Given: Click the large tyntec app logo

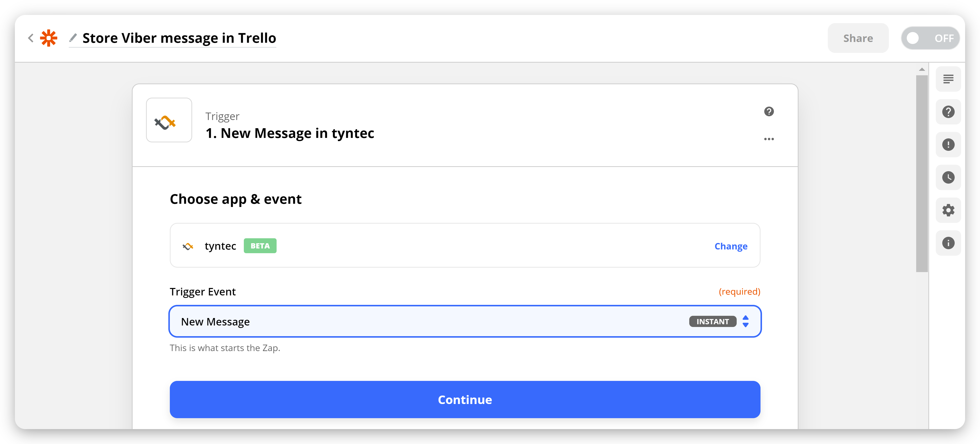Looking at the screenshot, I should tap(169, 120).
